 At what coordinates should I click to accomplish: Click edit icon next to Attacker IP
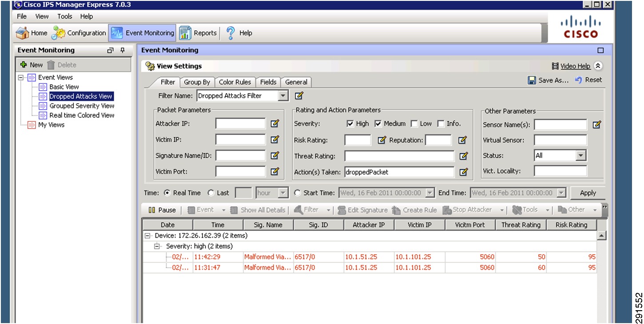tap(275, 124)
